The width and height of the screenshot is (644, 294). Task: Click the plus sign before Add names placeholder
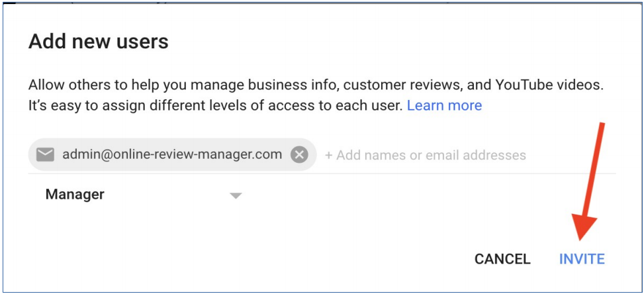(x=329, y=156)
